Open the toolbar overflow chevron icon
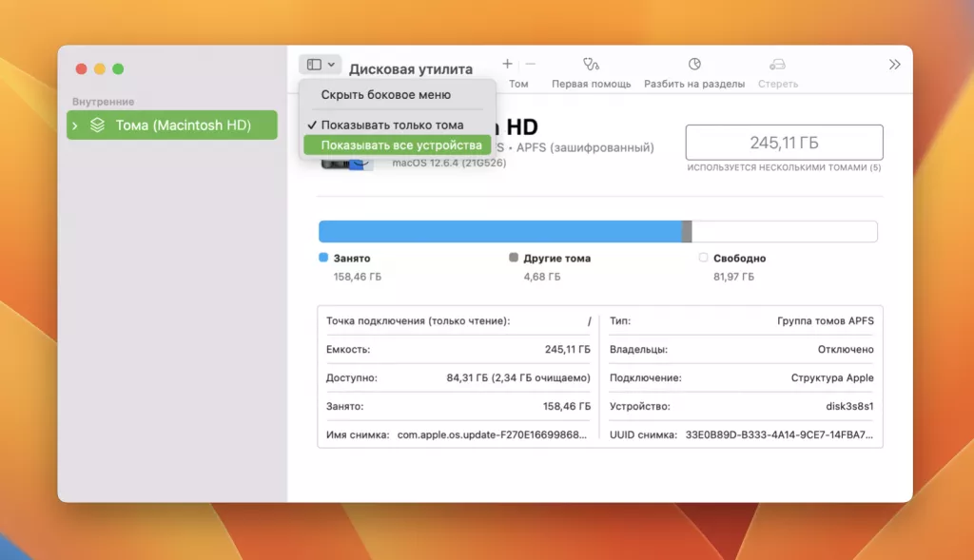Viewport: 974px width, 560px height. [x=894, y=64]
